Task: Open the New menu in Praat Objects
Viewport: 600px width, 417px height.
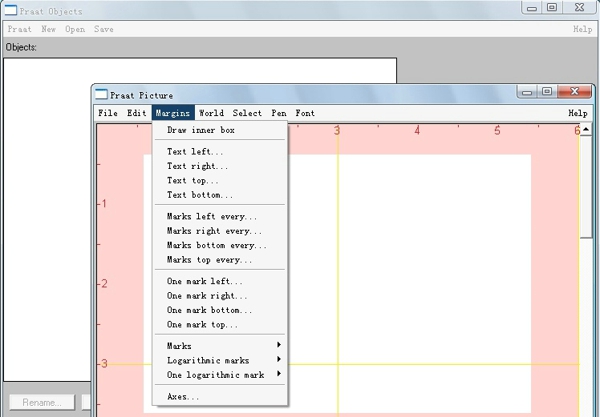Action: [x=49, y=29]
